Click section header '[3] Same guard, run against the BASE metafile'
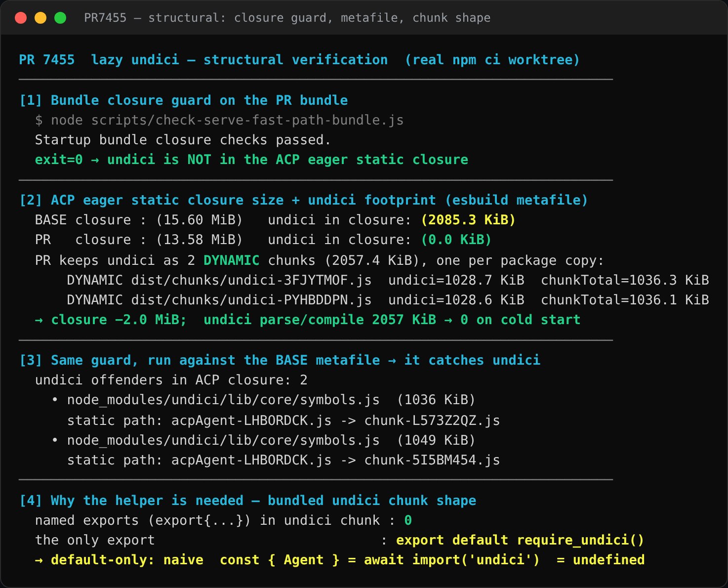This screenshot has width=728, height=588. coord(280,360)
